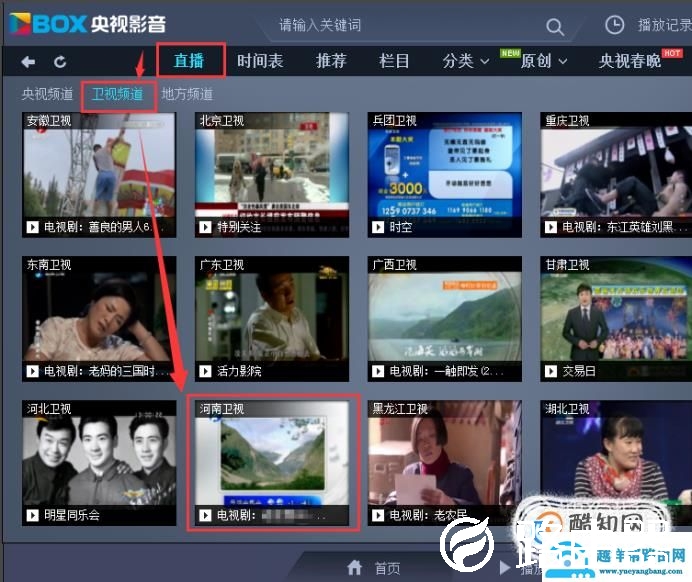Click the 交易日 program title
Image resolution: width=692 pixels, height=582 pixels.
click(x=579, y=371)
